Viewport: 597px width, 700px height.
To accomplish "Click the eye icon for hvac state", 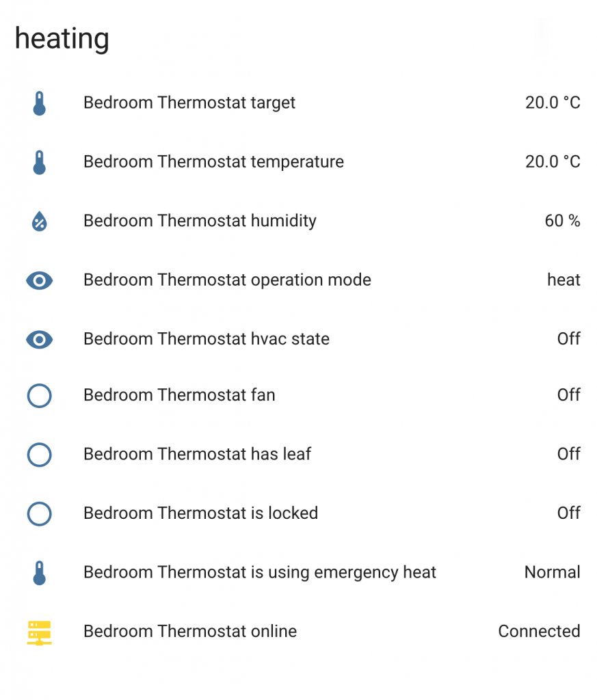I will coord(40,339).
